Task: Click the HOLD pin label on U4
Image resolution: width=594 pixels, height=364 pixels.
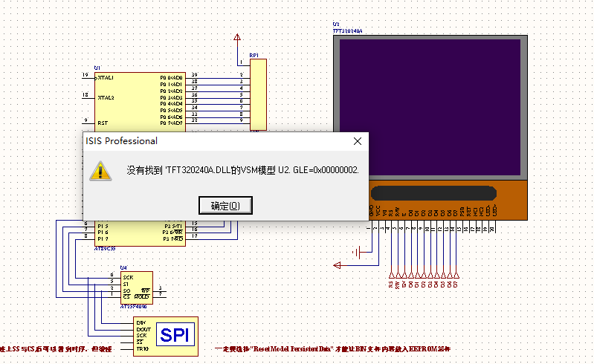Action: [x=142, y=297]
